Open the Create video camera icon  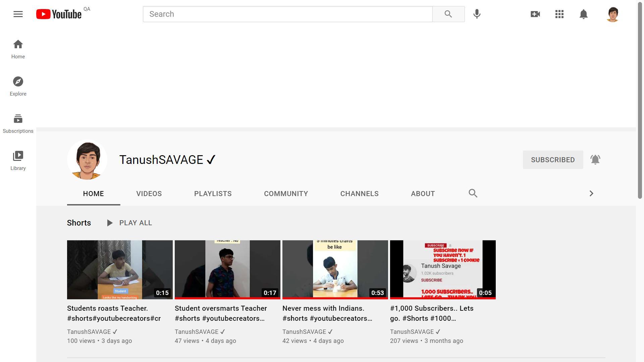click(535, 14)
